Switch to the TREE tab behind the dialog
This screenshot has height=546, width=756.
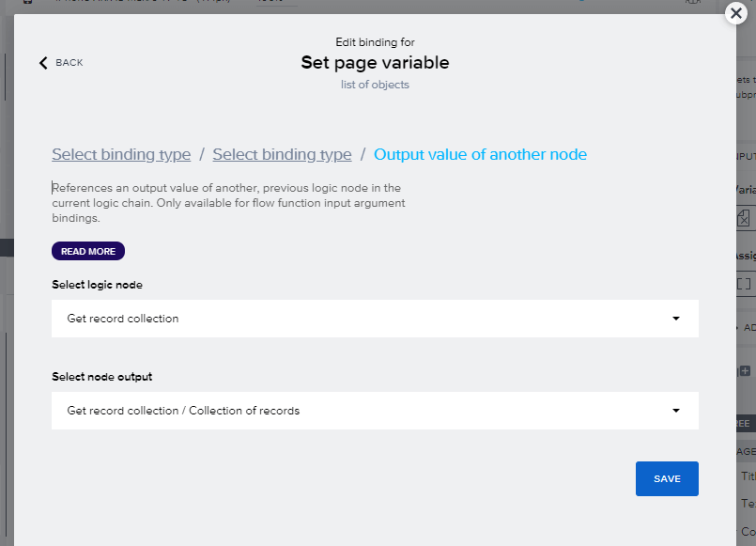click(x=747, y=424)
